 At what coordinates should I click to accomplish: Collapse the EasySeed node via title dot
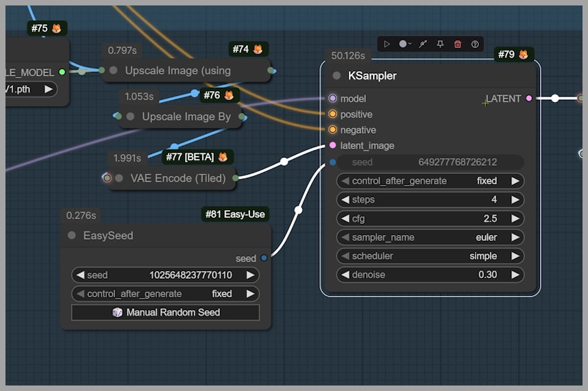[x=72, y=236]
